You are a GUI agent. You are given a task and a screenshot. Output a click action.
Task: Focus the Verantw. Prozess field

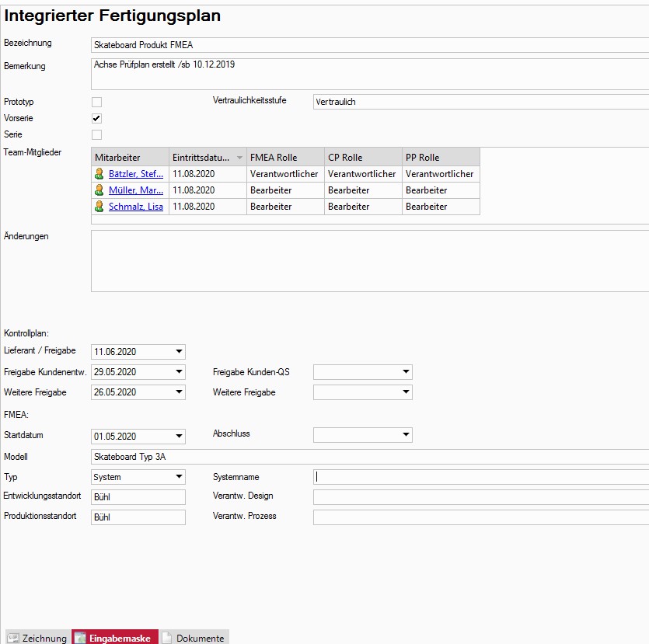[x=481, y=517]
